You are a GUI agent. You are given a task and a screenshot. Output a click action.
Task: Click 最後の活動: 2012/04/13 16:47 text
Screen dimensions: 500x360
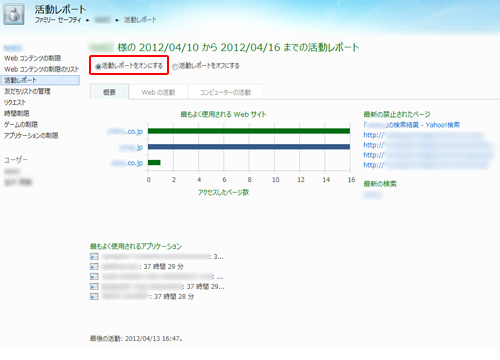tap(136, 339)
